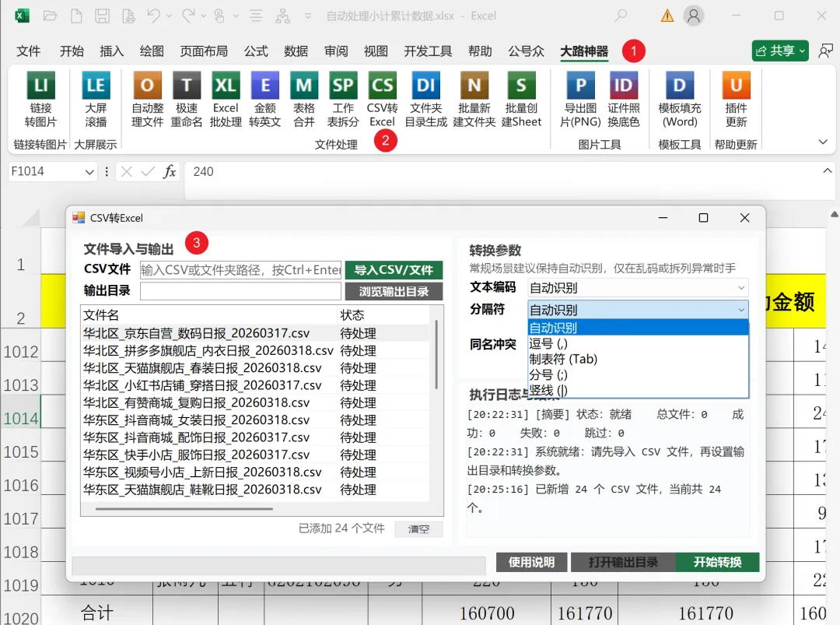Screen dimensions: 840x625
Task: Click the Undo arrow icon
Action: [x=154, y=16]
